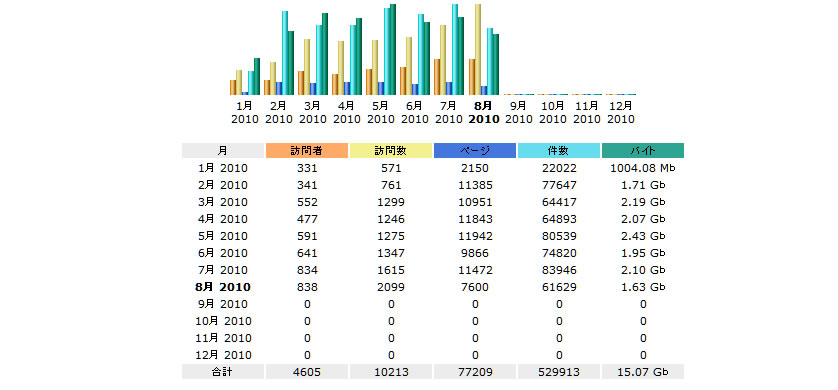The width and height of the screenshot is (838, 390).
Task: Click bytes value 2.43 Gb
Action: 643,236
